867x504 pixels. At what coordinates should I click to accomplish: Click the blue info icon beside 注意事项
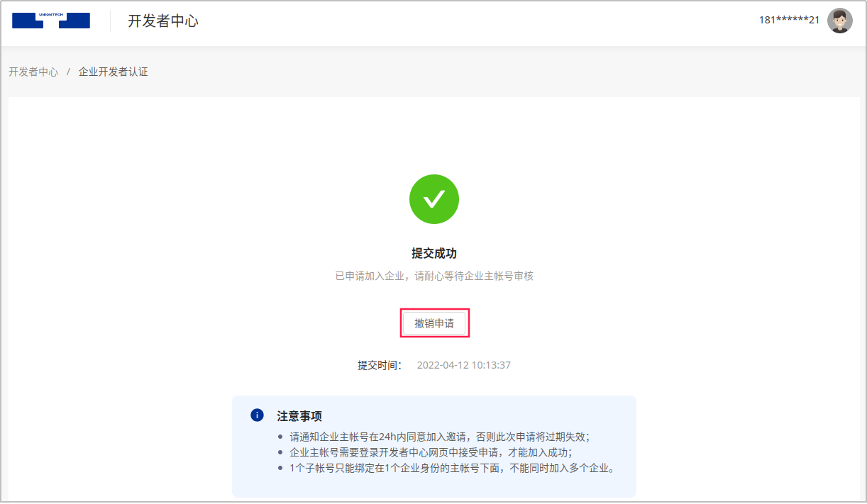tap(258, 415)
